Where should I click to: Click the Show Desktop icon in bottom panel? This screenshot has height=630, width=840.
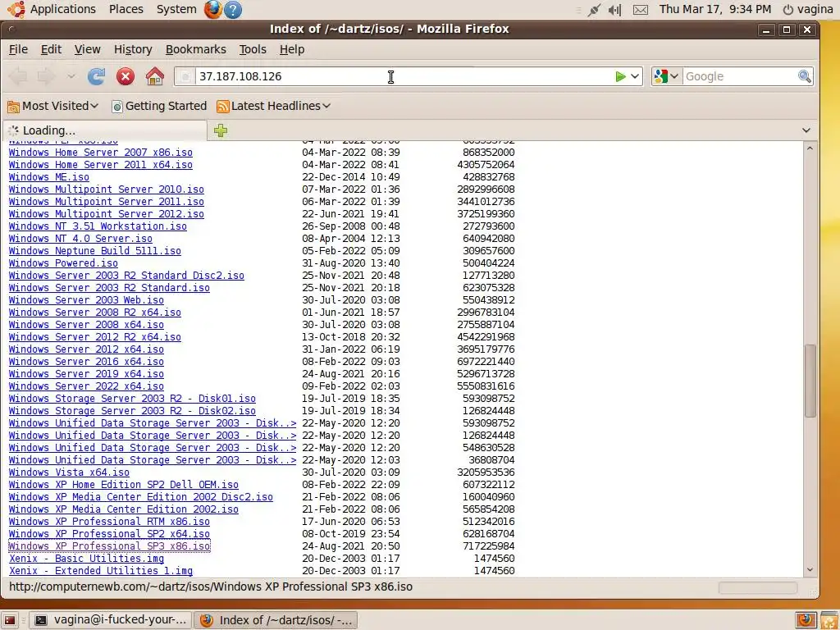pos(10,620)
